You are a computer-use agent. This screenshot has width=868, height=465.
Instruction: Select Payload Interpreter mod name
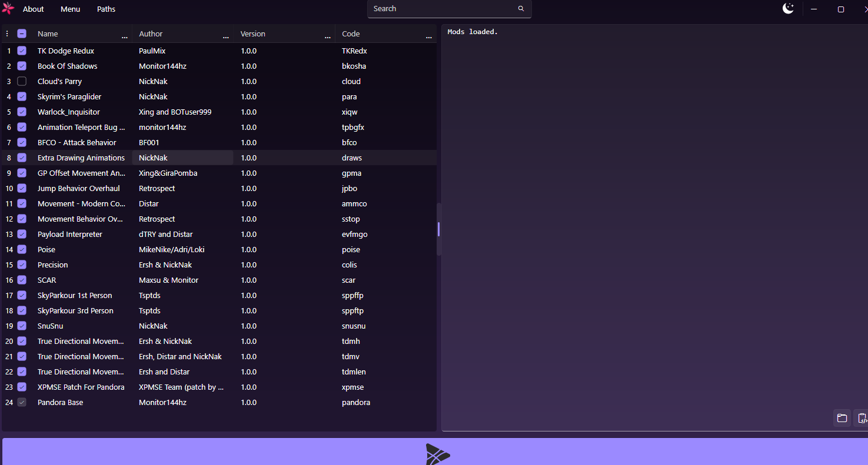point(70,234)
